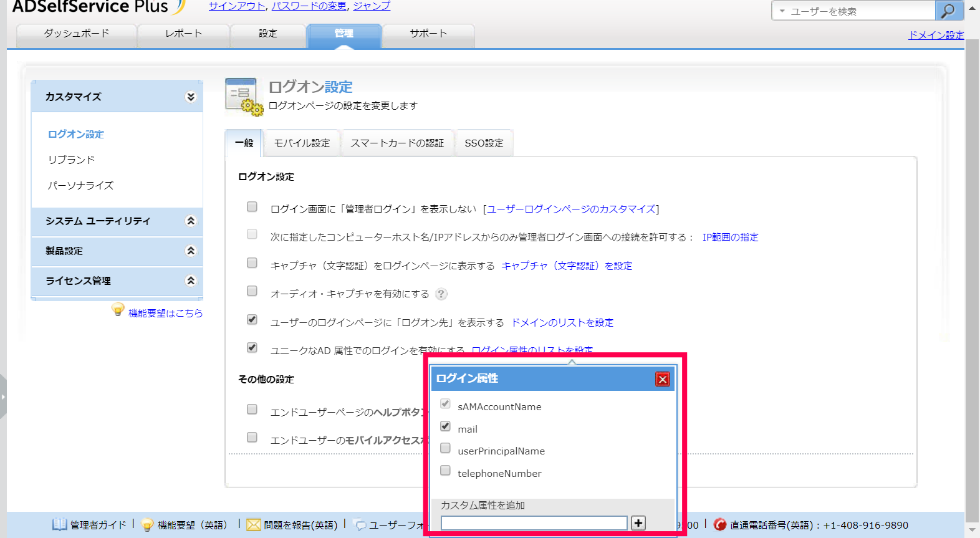Switch to the SSO設定 sub-tab
Image resolution: width=980 pixels, height=538 pixels.
(x=484, y=143)
